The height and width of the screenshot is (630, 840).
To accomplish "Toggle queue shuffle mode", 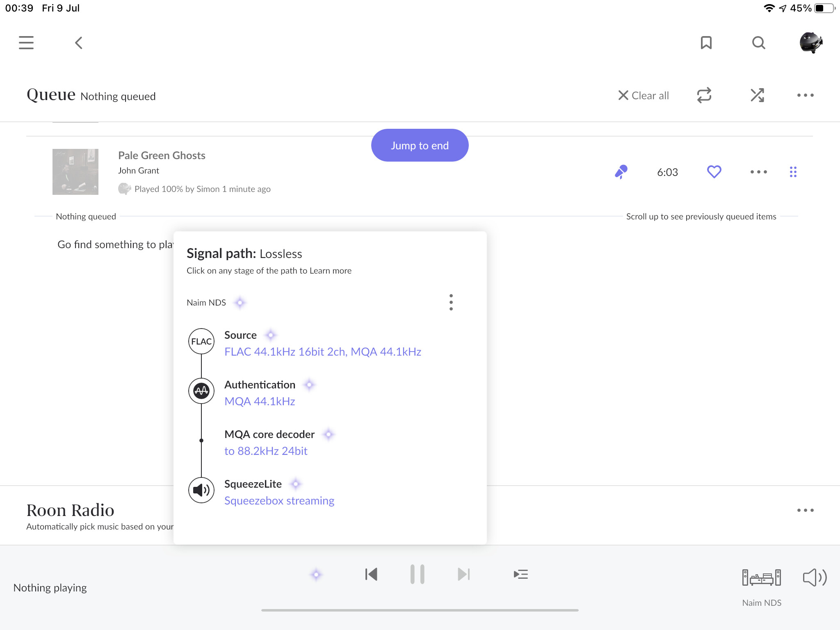I will 757,95.
